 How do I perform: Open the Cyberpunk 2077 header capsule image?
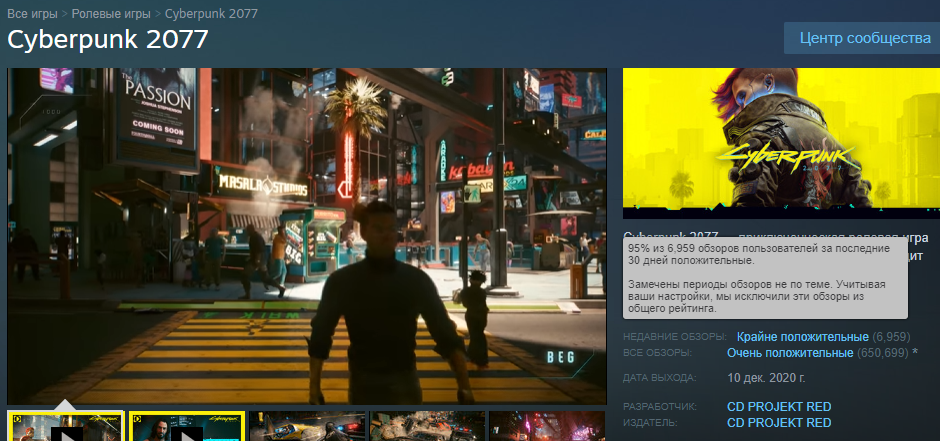click(781, 143)
